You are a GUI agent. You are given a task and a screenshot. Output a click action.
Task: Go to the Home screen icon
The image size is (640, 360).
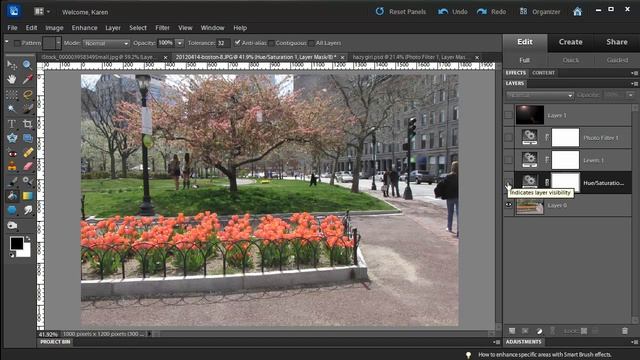[577, 11]
